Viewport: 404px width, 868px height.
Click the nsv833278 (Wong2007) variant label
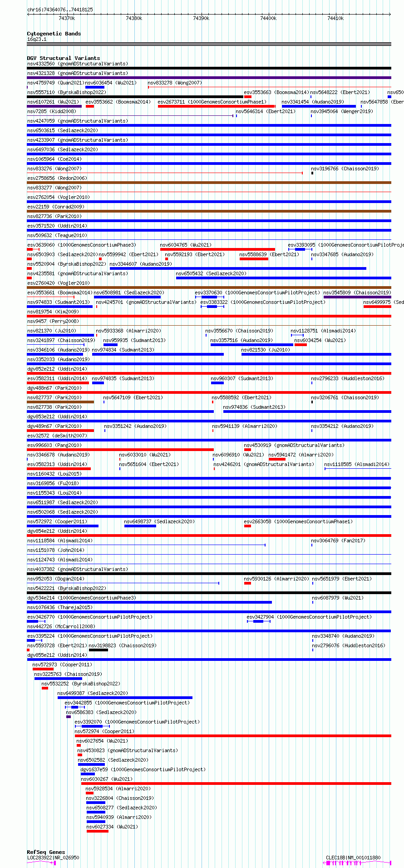[x=175, y=83]
